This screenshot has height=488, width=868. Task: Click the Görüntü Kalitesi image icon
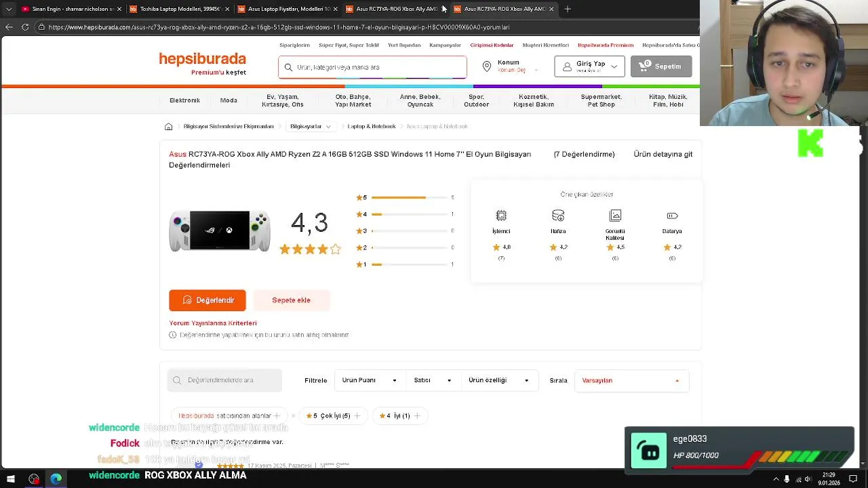[615, 216]
